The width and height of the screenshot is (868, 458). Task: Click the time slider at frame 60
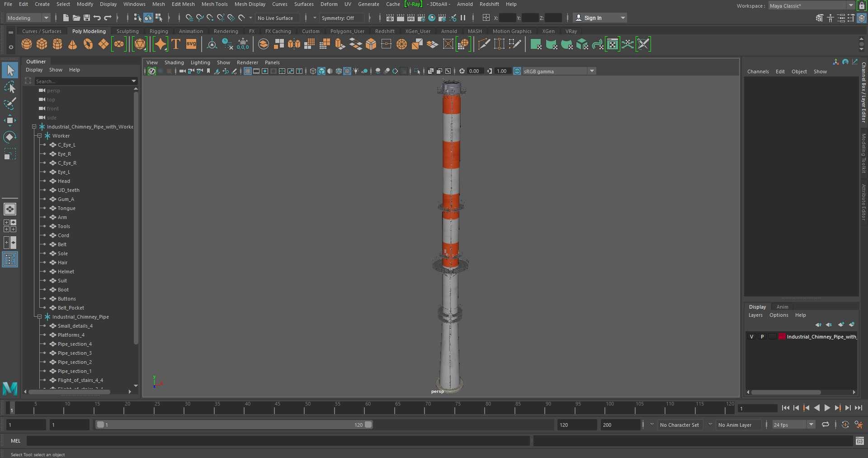pos(365,408)
